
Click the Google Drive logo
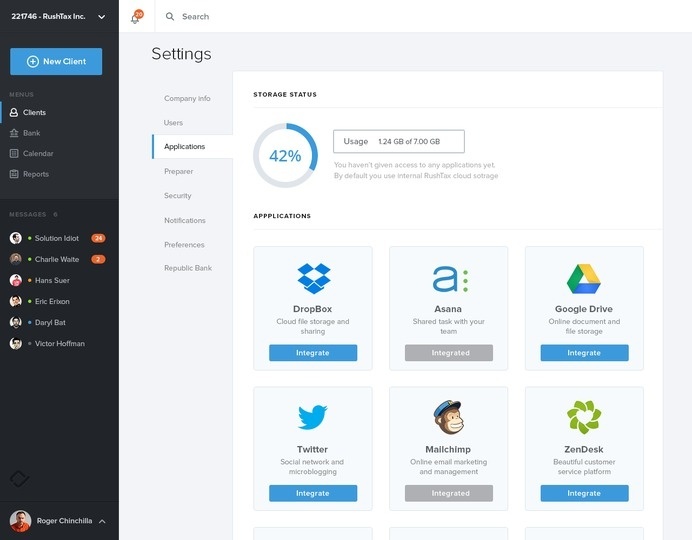pyautogui.click(x=583, y=279)
